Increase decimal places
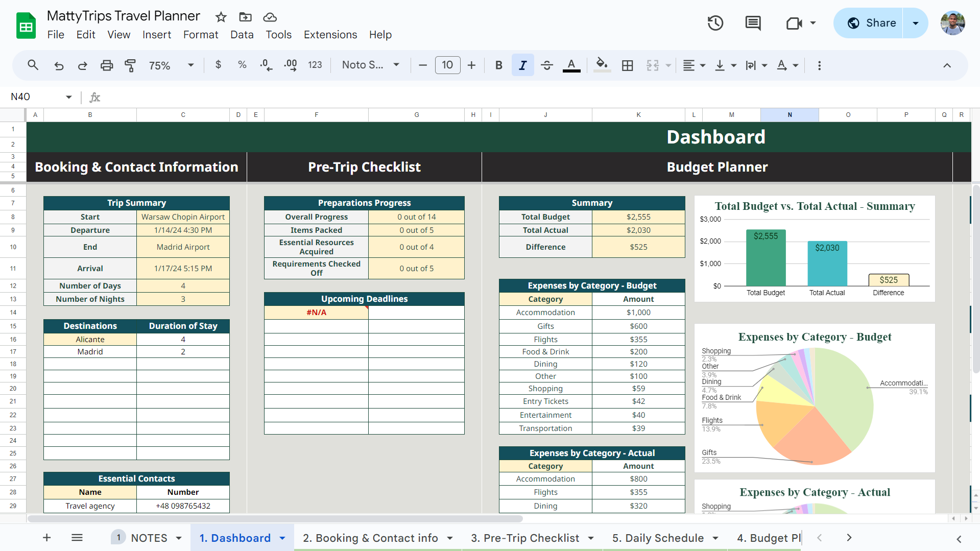Viewport: 980px width, 551px height. click(x=291, y=65)
